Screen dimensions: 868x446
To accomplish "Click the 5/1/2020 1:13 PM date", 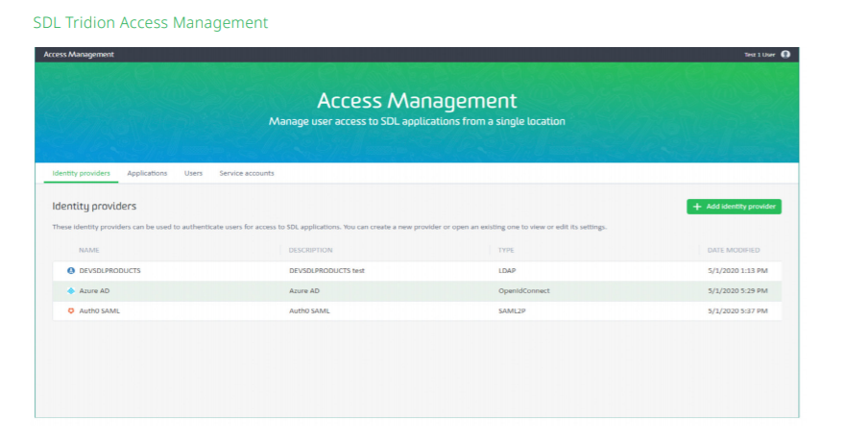I will (x=737, y=271).
